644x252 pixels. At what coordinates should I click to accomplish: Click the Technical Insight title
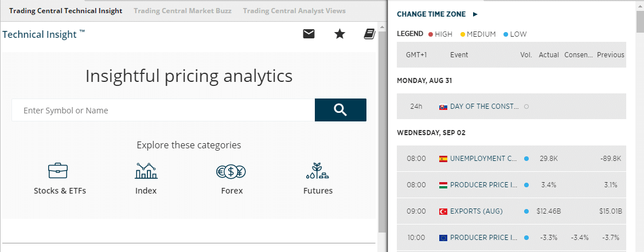click(x=44, y=34)
